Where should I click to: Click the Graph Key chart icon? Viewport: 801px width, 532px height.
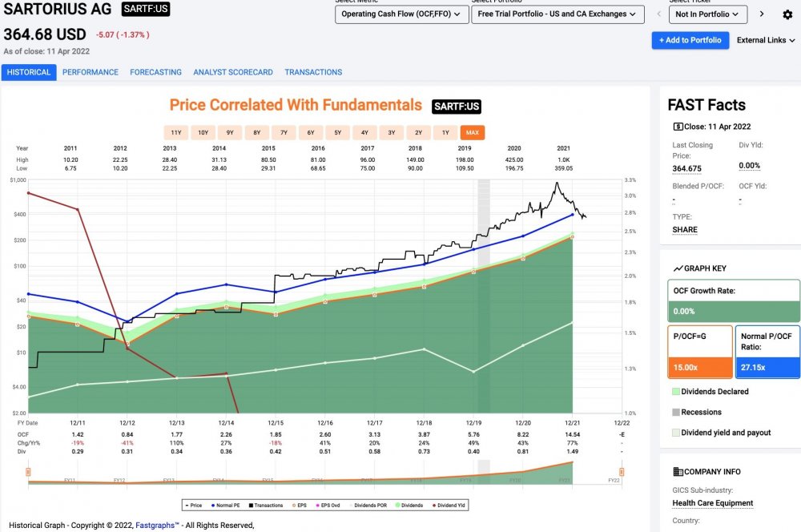pyautogui.click(x=678, y=268)
